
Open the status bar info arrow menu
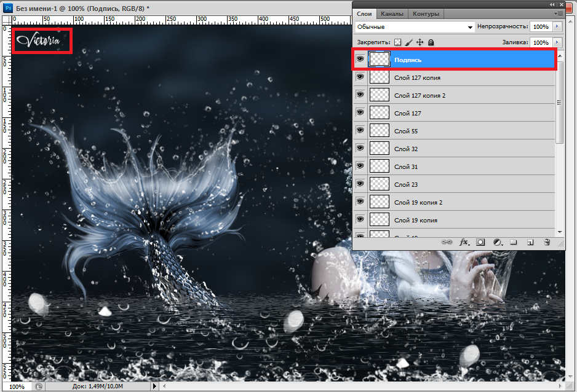[x=154, y=386]
